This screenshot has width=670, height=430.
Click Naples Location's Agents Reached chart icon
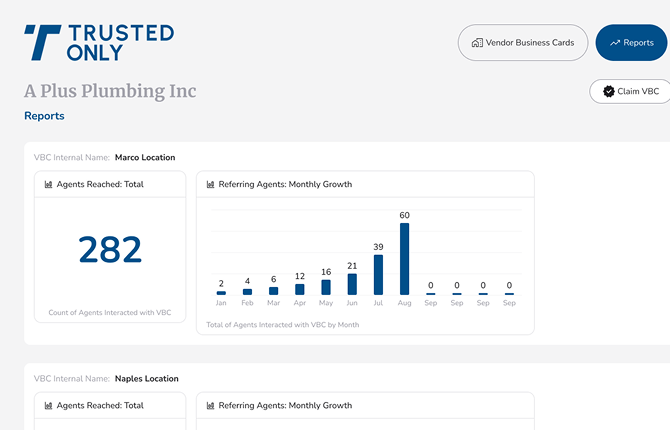[x=48, y=406]
